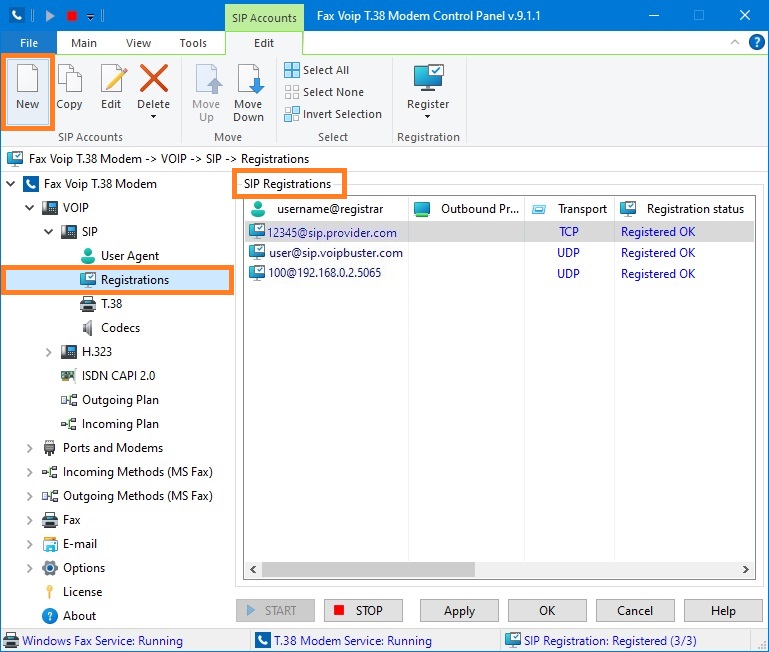The image size is (769, 652).
Task: Click the scrollbar left arrow
Action: [253, 569]
